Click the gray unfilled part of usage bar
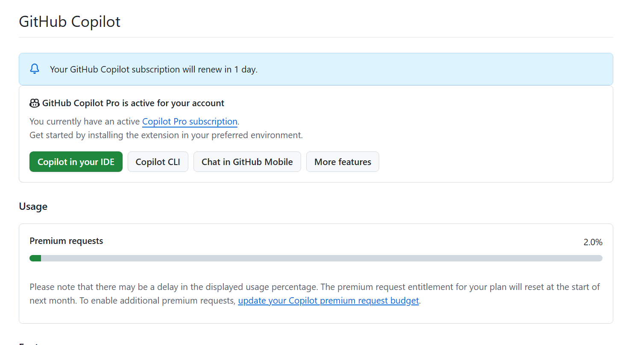The width and height of the screenshot is (644, 345). [x=322, y=258]
